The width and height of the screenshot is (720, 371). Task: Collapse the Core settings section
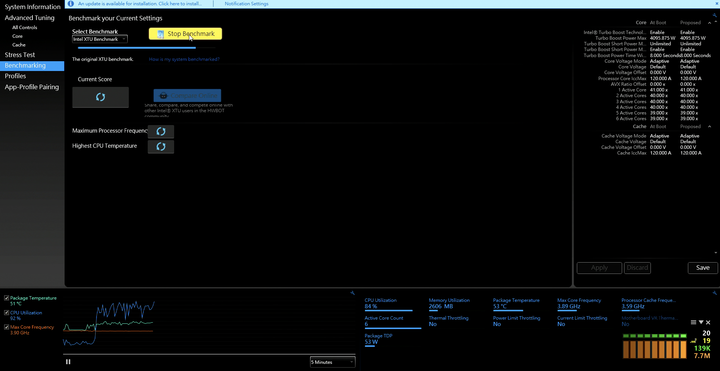coord(710,22)
